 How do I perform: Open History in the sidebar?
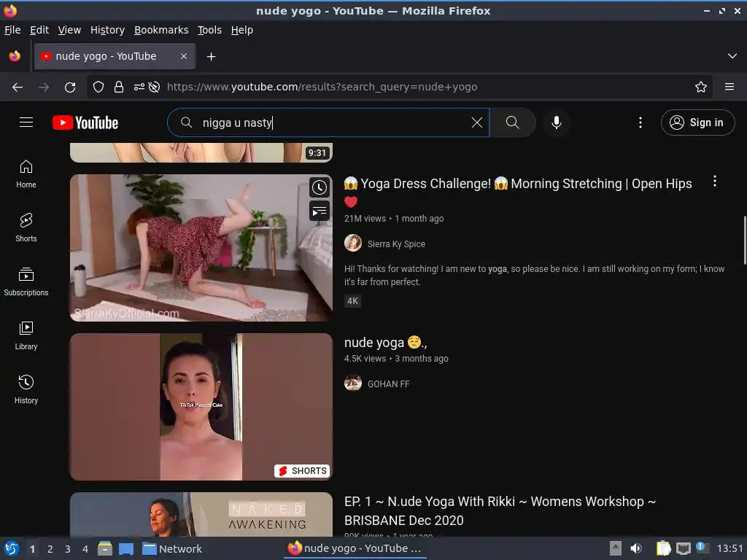[26, 389]
